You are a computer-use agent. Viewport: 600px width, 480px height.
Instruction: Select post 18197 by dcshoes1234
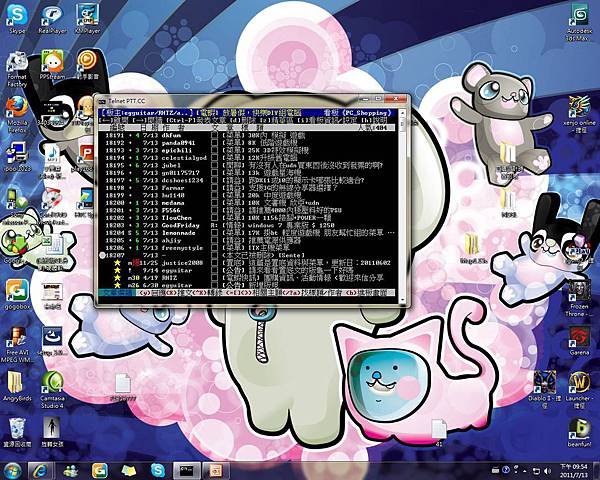pos(246,180)
